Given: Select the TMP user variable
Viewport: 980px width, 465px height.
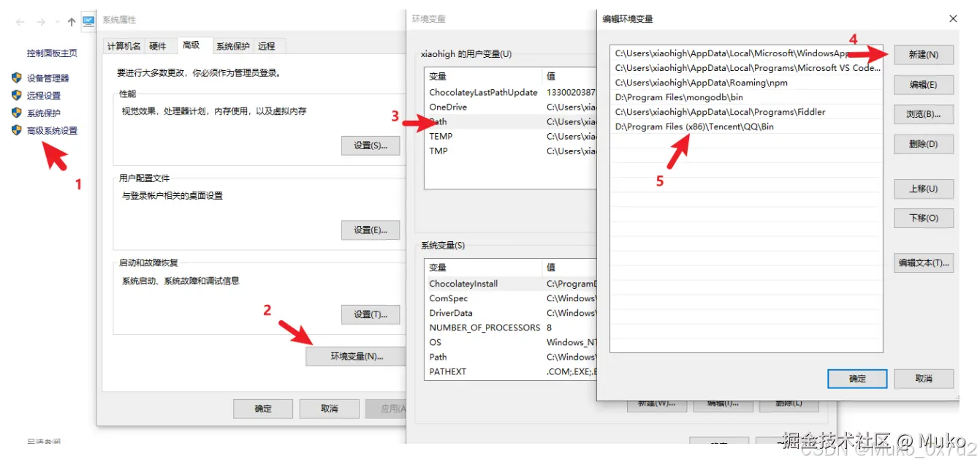Looking at the screenshot, I should pyautogui.click(x=512, y=151).
